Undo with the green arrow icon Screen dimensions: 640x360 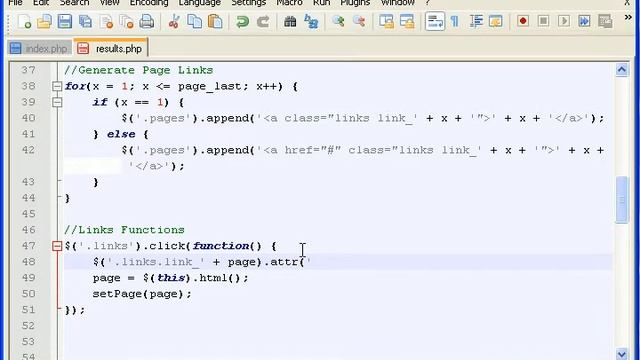click(242, 21)
